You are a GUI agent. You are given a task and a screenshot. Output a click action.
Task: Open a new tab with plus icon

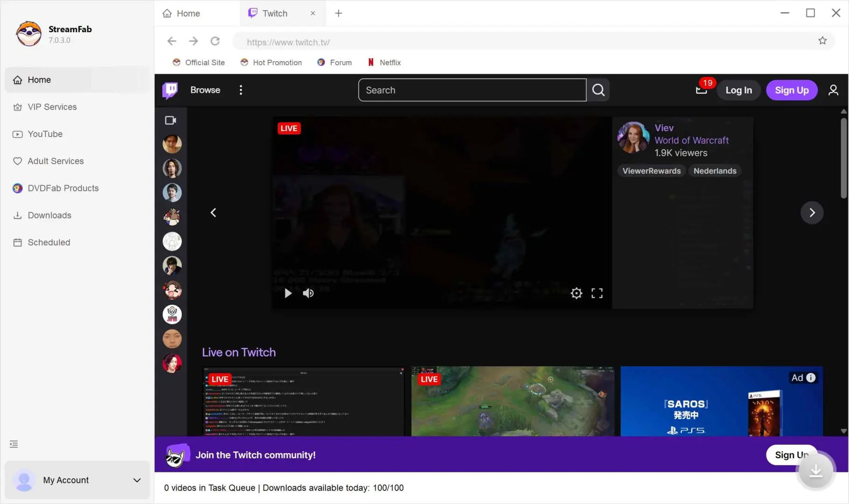(339, 13)
